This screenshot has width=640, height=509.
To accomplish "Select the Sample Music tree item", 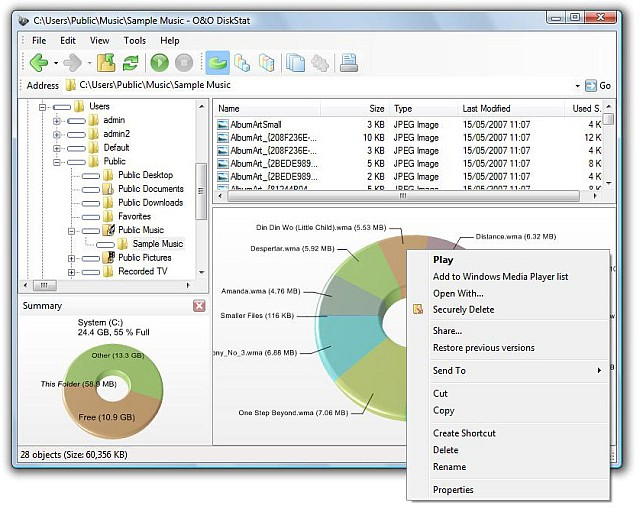I will coord(158,244).
